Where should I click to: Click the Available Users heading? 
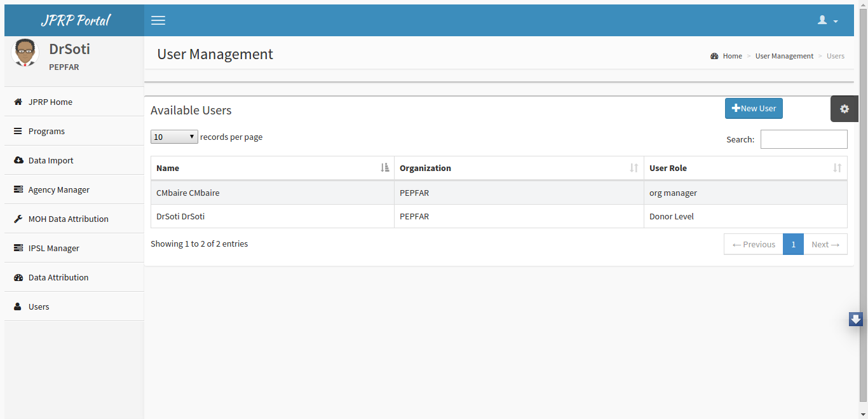191,110
